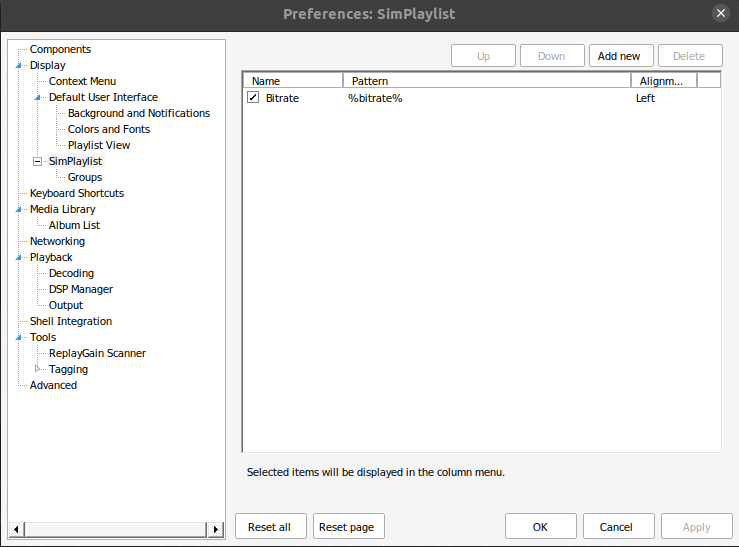The height and width of the screenshot is (547, 739).
Task: Click Reset page button
Action: coord(348,526)
